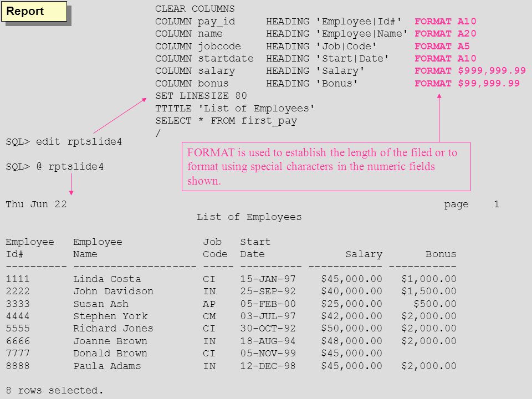Select employee id 4444
This screenshot has width=532, height=399.
pos(18,316)
